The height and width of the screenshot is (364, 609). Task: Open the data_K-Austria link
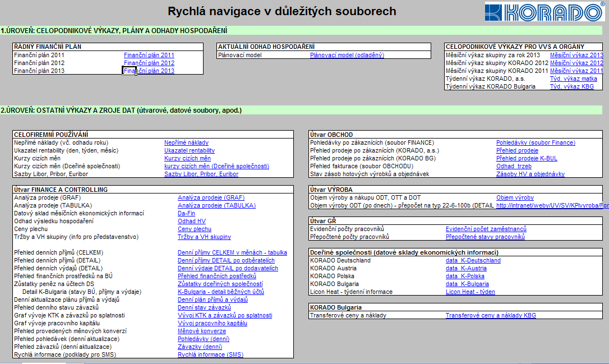pyautogui.click(x=466, y=268)
